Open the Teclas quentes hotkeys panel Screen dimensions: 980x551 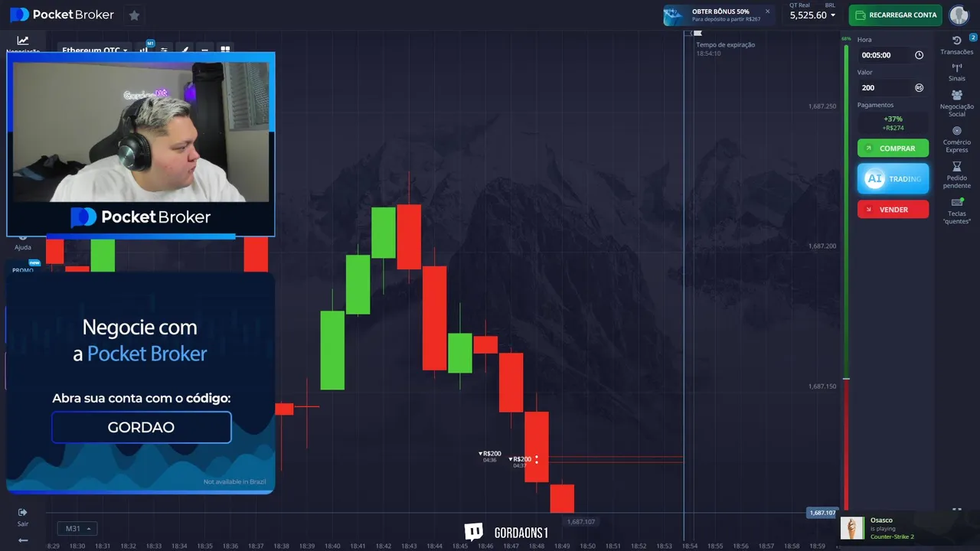tap(957, 211)
